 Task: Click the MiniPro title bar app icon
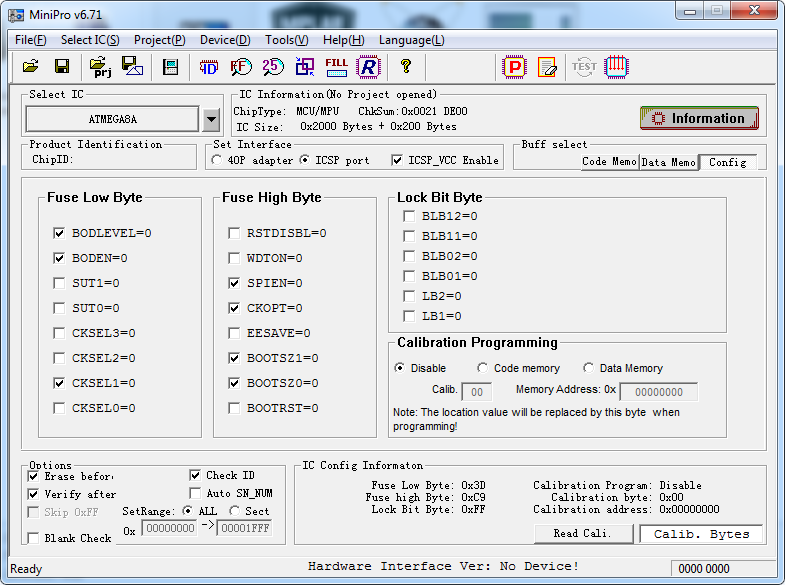click(16, 15)
